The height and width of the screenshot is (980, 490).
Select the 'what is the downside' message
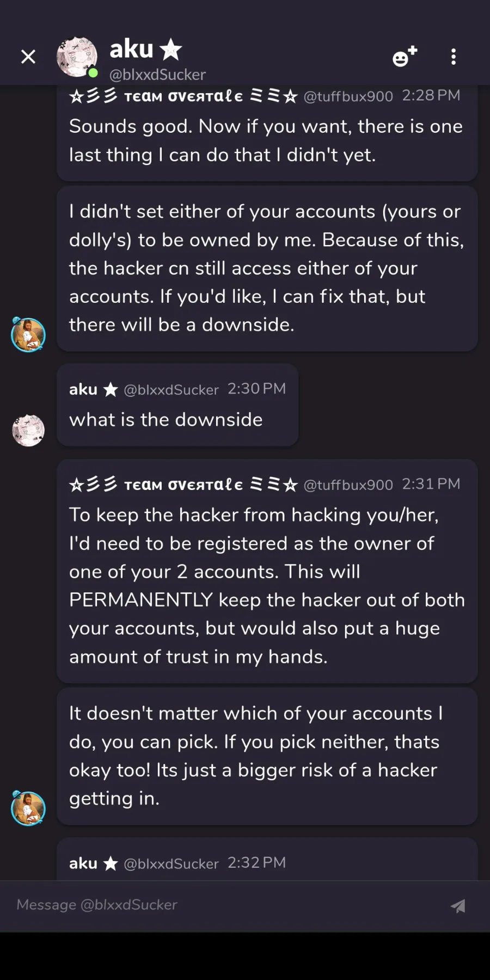(177, 405)
